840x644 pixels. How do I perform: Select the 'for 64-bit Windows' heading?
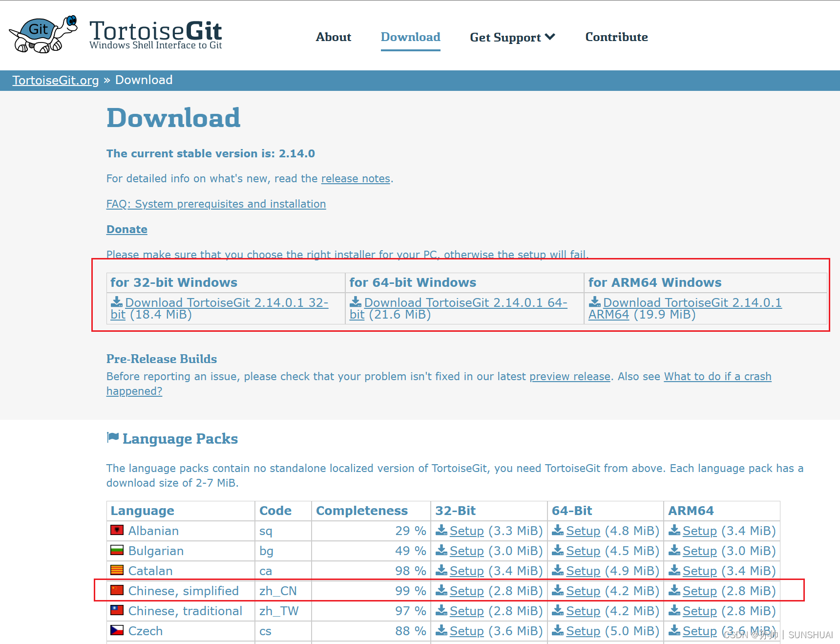click(x=413, y=283)
